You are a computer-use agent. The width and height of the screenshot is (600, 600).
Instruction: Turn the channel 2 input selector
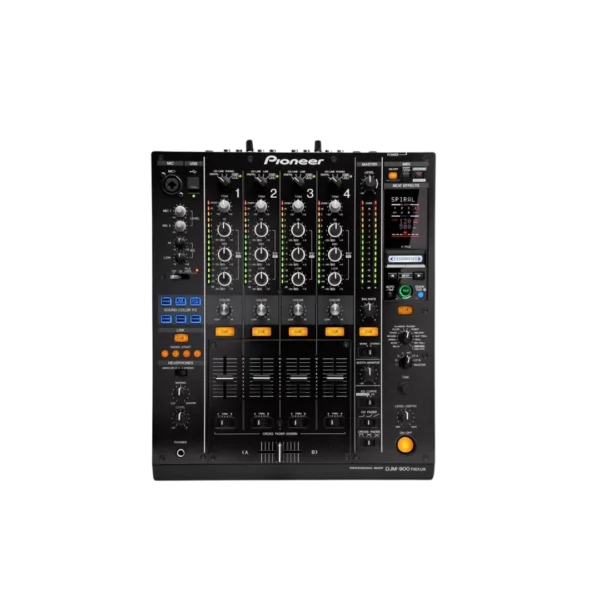[260, 180]
